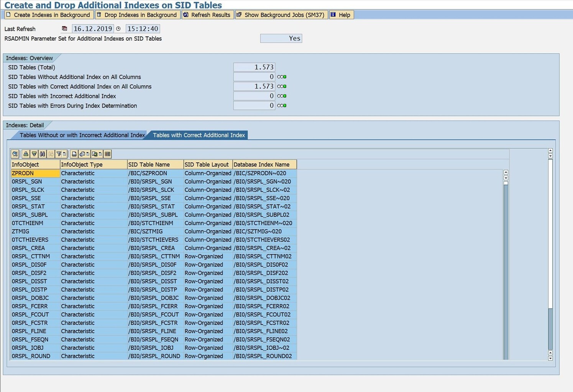The width and height of the screenshot is (573, 392).
Task: Click Create Indexes in Background button
Action: tap(48, 15)
